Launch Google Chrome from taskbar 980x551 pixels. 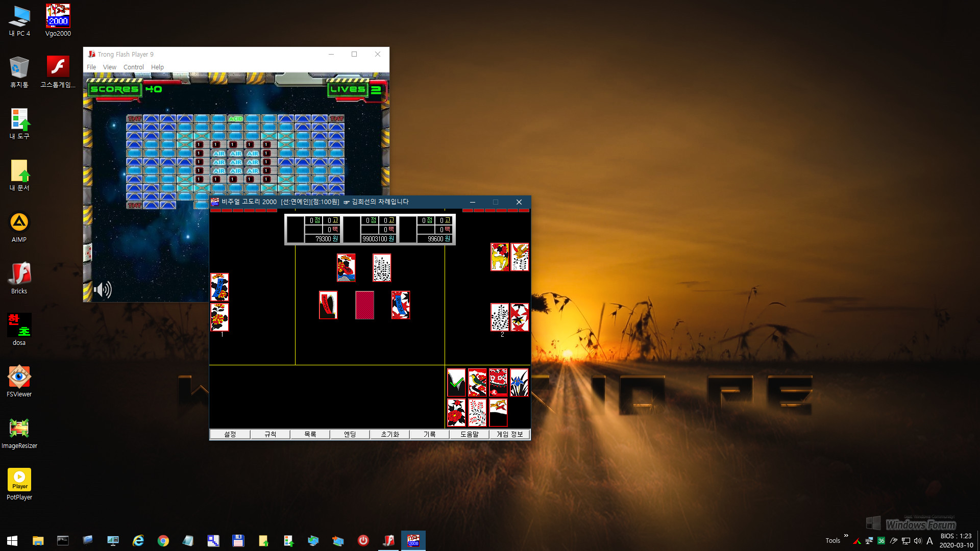163,540
